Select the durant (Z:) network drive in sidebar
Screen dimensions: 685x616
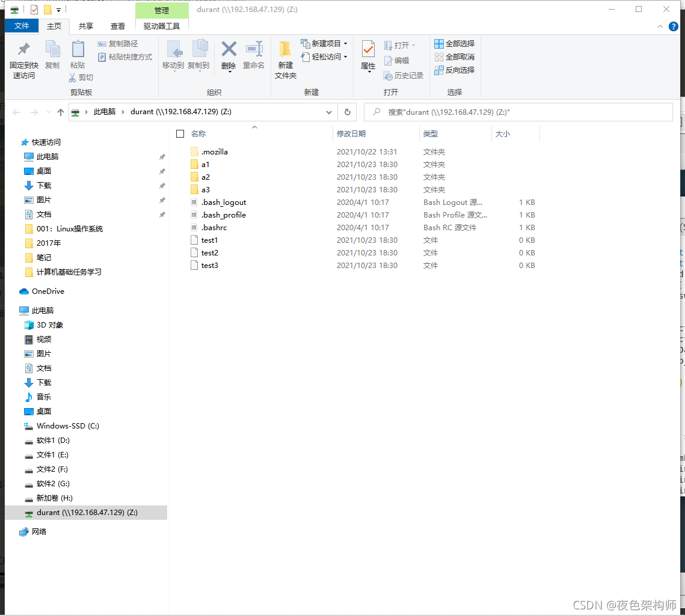[x=86, y=513]
